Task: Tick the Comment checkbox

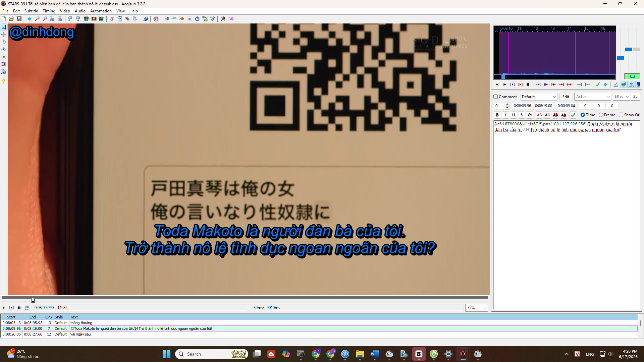Action: 495,97
